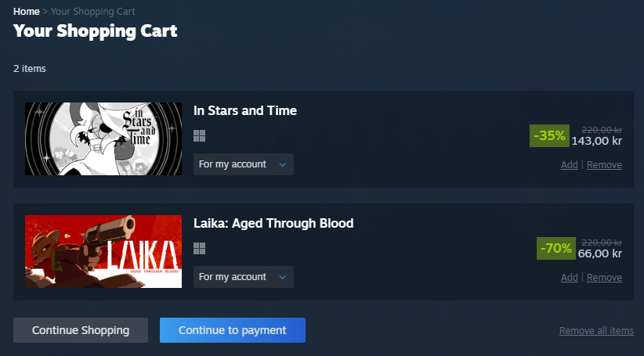Click Add link for In Stars and Time
Image resolution: width=644 pixels, height=356 pixels.
[570, 165]
